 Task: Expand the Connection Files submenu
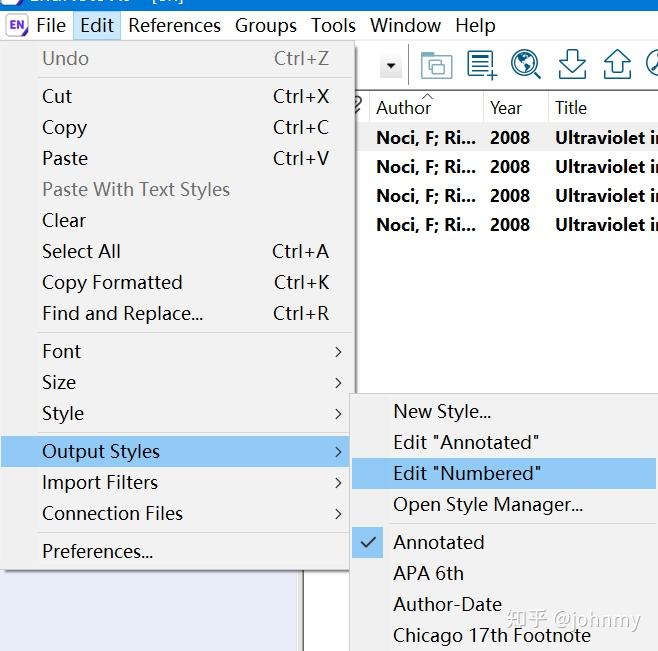[175, 514]
